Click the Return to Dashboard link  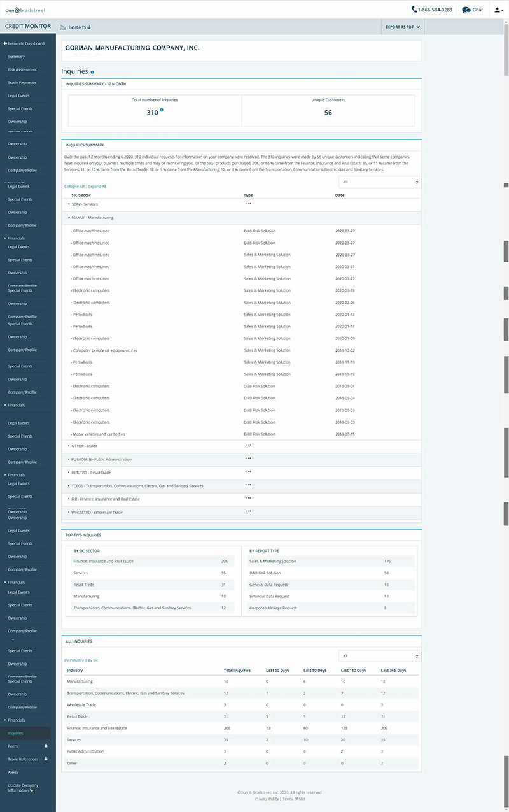point(26,43)
